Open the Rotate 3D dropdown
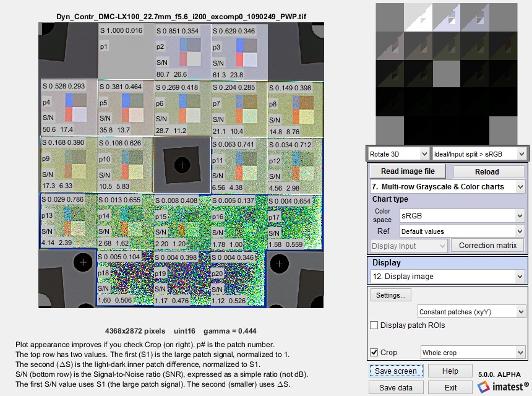532x396 pixels. pyautogui.click(x=398, y=153)
